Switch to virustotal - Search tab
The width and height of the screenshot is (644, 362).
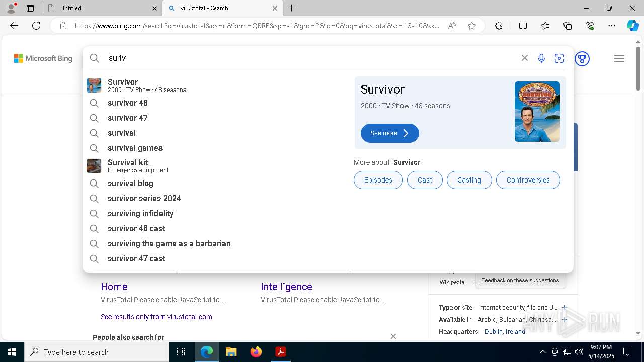tap(222, 8)
